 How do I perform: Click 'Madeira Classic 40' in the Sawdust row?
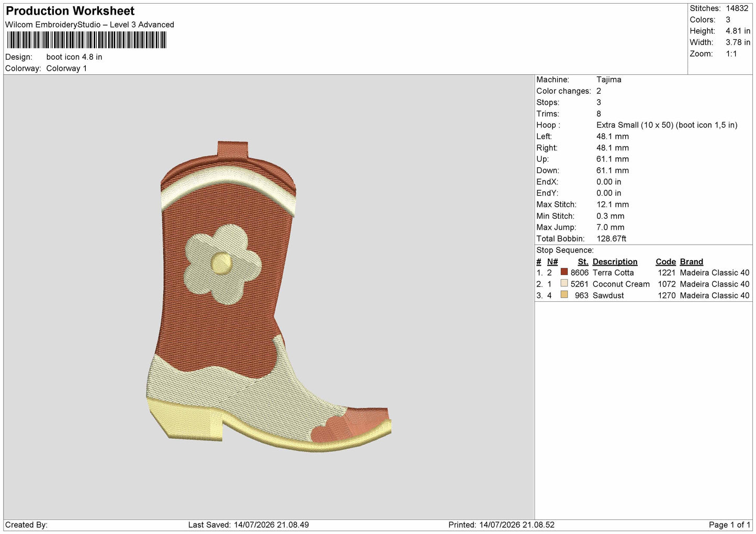click(x=715, y=296)
